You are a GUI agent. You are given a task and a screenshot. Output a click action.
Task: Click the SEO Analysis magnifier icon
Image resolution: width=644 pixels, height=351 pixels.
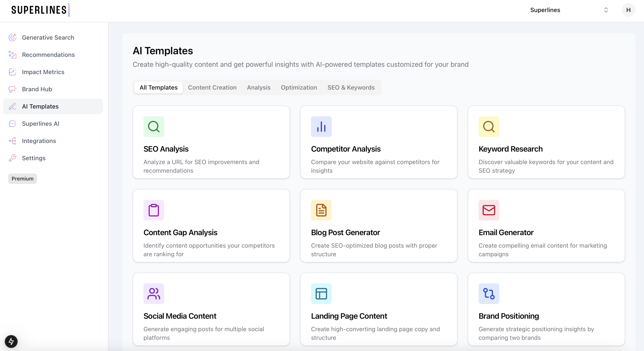pos(154,126)
